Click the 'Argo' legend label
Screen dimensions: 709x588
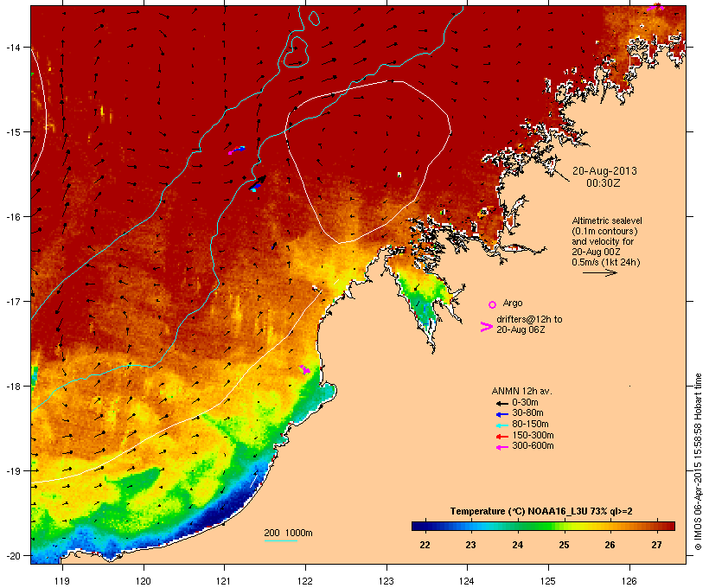[x=513, y=303]
